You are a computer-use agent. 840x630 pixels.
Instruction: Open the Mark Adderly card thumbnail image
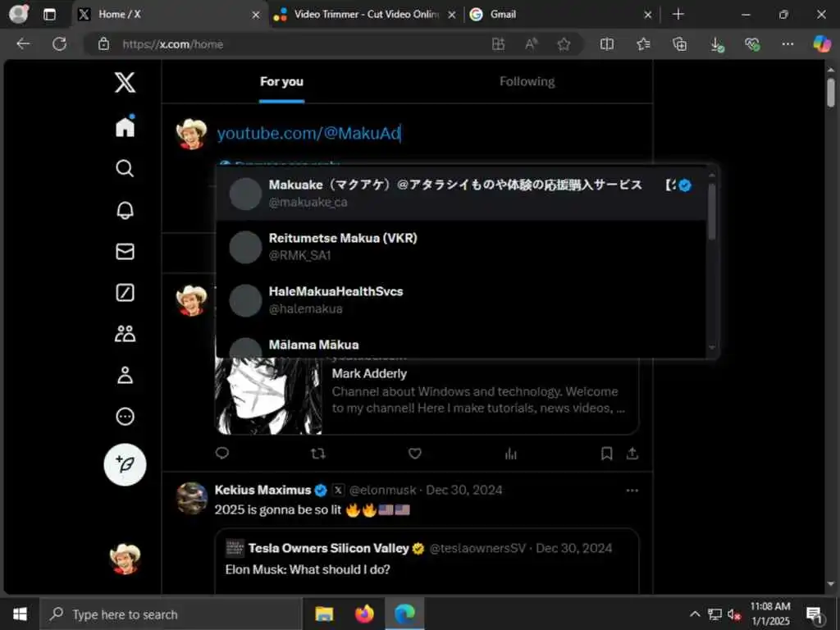[x=268, y=396]
